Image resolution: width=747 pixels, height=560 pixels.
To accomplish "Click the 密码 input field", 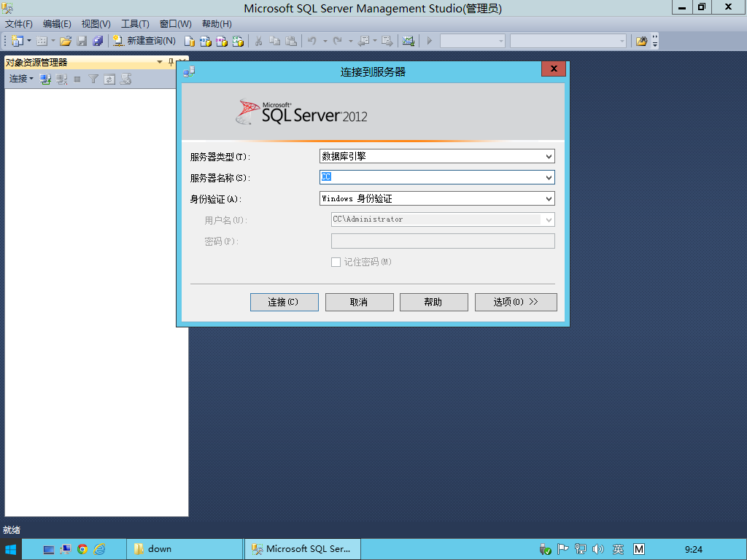I will pyautogui.click(x=443, y=241).
